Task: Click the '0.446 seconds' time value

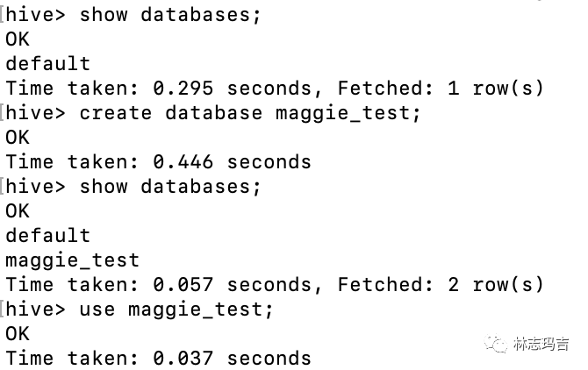Action: (232, 162)
